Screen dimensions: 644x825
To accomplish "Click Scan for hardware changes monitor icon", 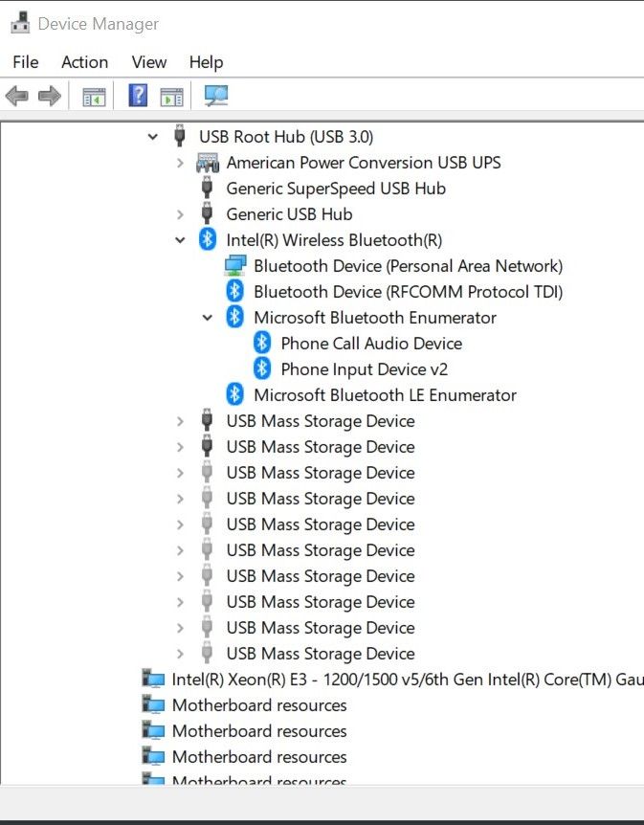I will tap(216, 96).
